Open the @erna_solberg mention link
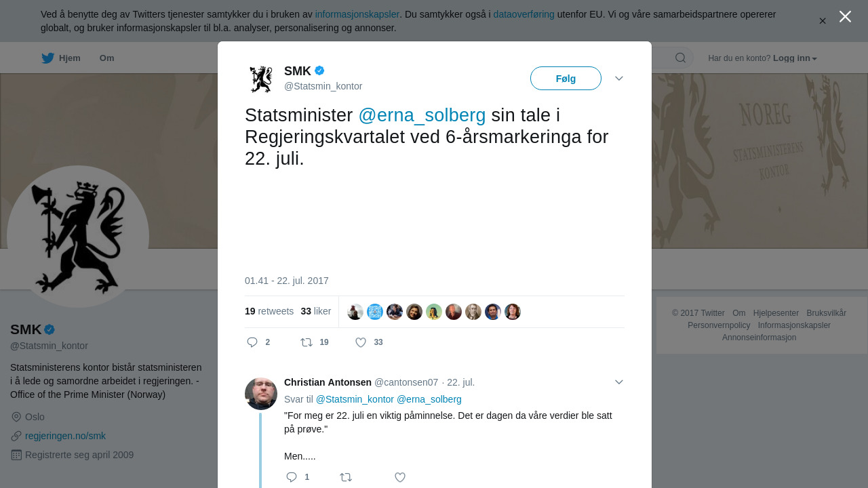 click(x=422, y=115)
